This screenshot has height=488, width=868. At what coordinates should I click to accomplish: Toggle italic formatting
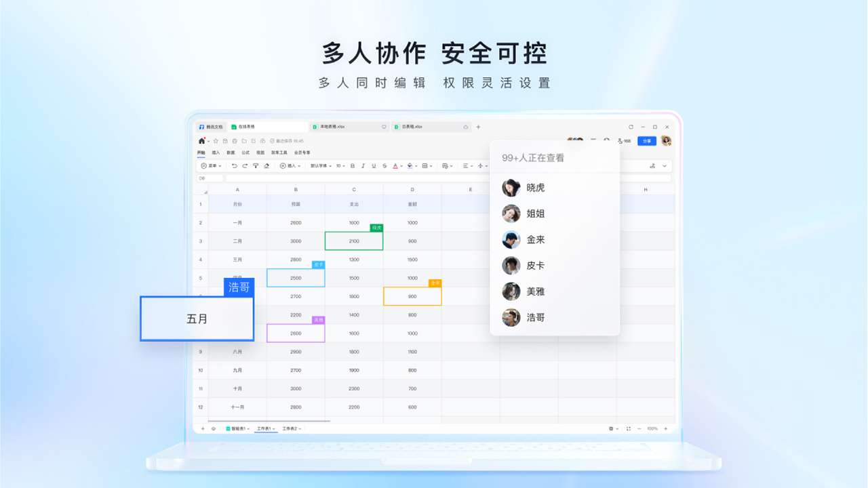tap(363, 166)
